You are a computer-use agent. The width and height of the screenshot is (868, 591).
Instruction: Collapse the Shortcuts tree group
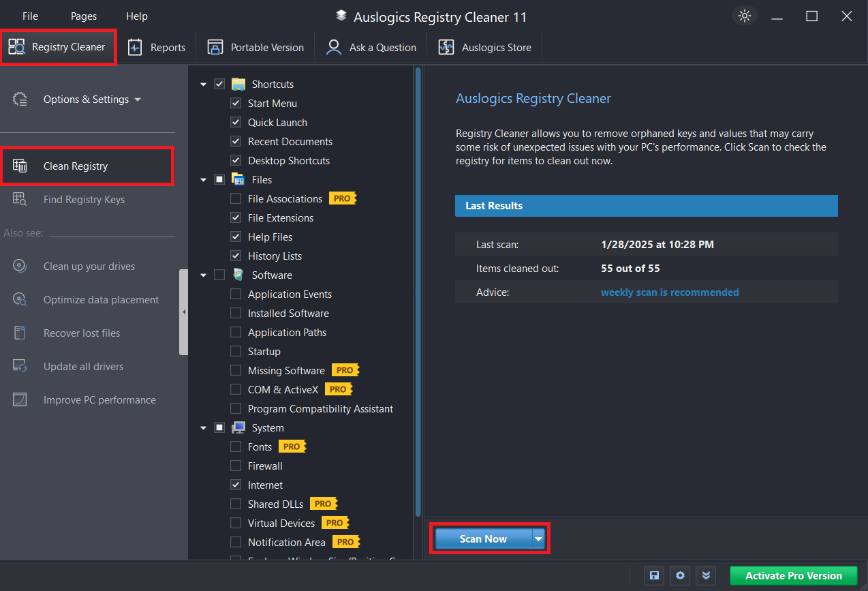click(x=203, y=85)
